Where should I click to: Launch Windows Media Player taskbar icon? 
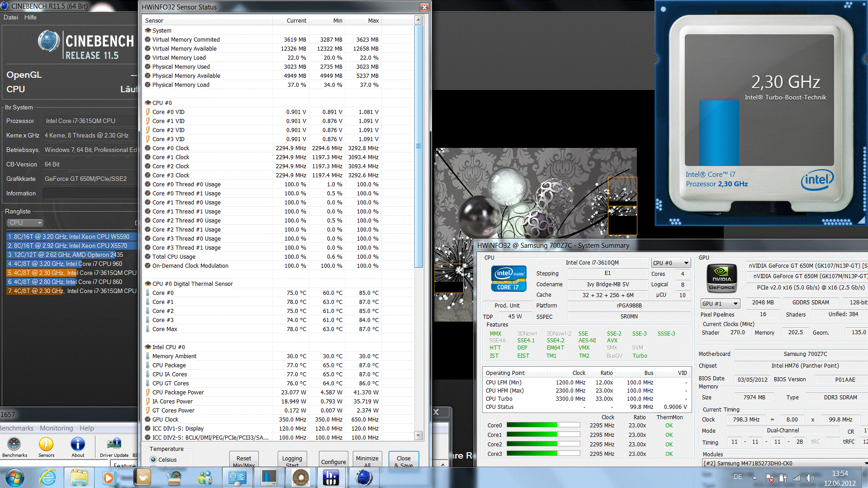click(x=108, y=478)
